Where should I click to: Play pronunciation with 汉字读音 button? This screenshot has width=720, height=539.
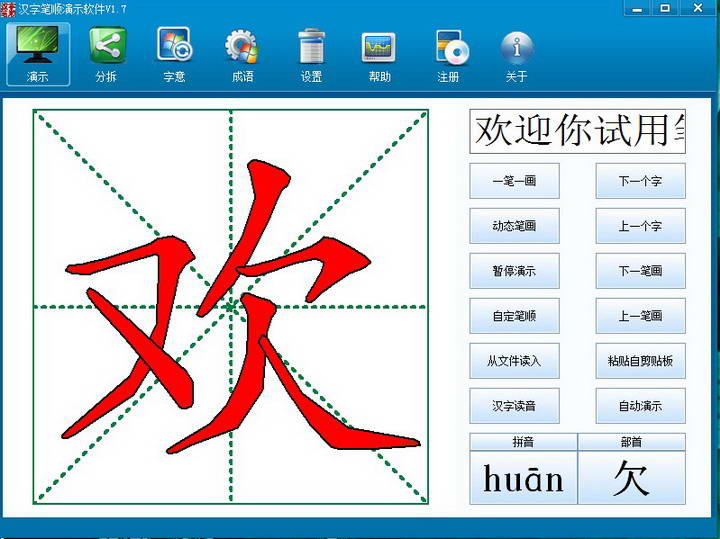(x=514, y=406)
